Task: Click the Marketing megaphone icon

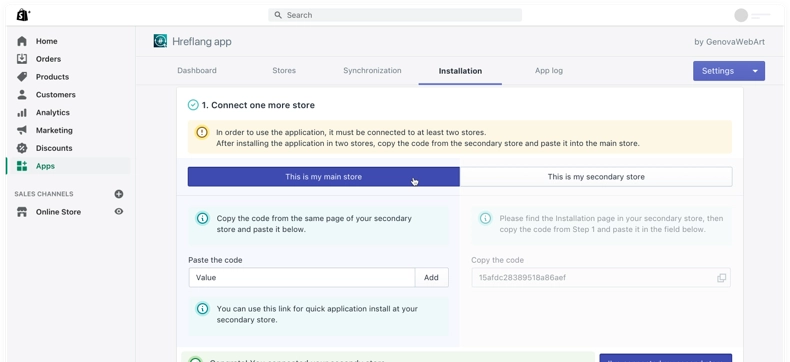Action: pyautogui.click(x=22, y=130)
